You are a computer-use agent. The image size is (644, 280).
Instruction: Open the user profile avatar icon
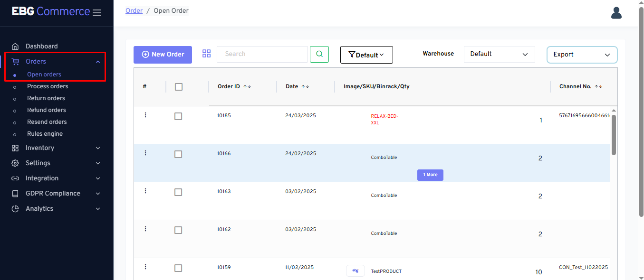tap(616, 13)
